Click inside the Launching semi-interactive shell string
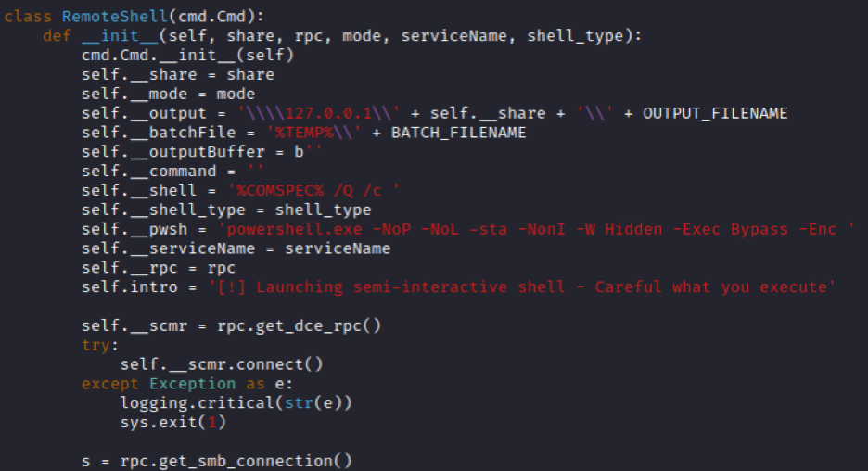The width and height of the screenshot is (868, 471). pos(521,287)
